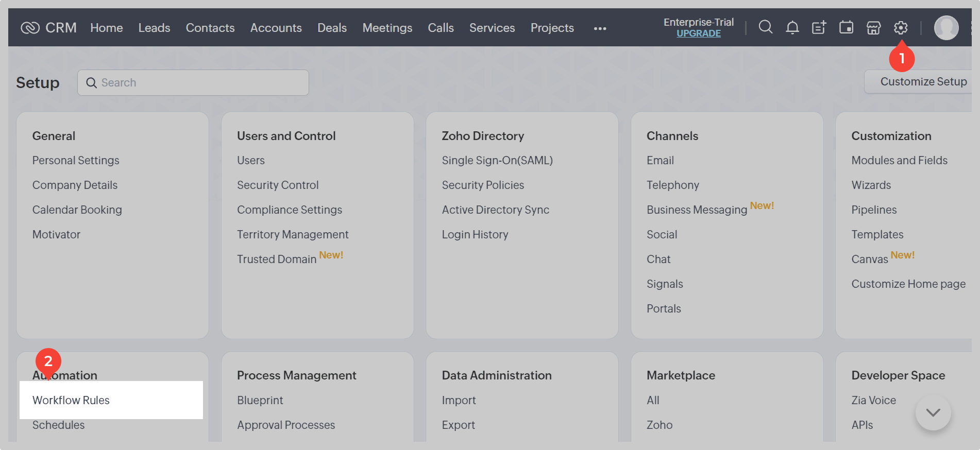Open the notifications bell icon
The image size is (980, 450).
coord(792,27)
